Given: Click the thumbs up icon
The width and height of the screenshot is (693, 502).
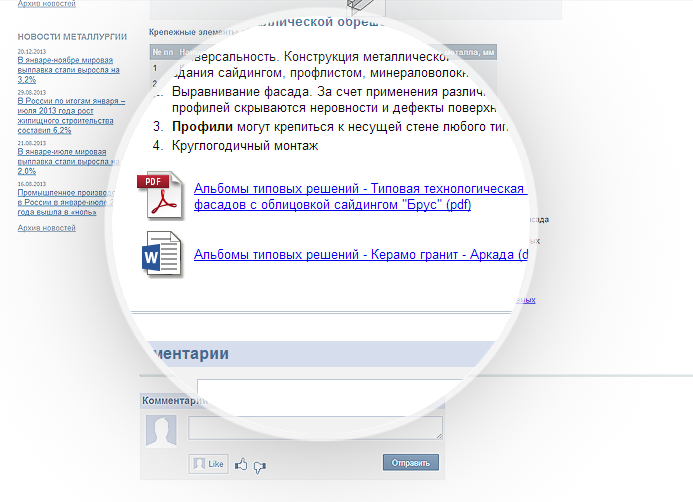Looking at the screenshot, I should [241, 464].
